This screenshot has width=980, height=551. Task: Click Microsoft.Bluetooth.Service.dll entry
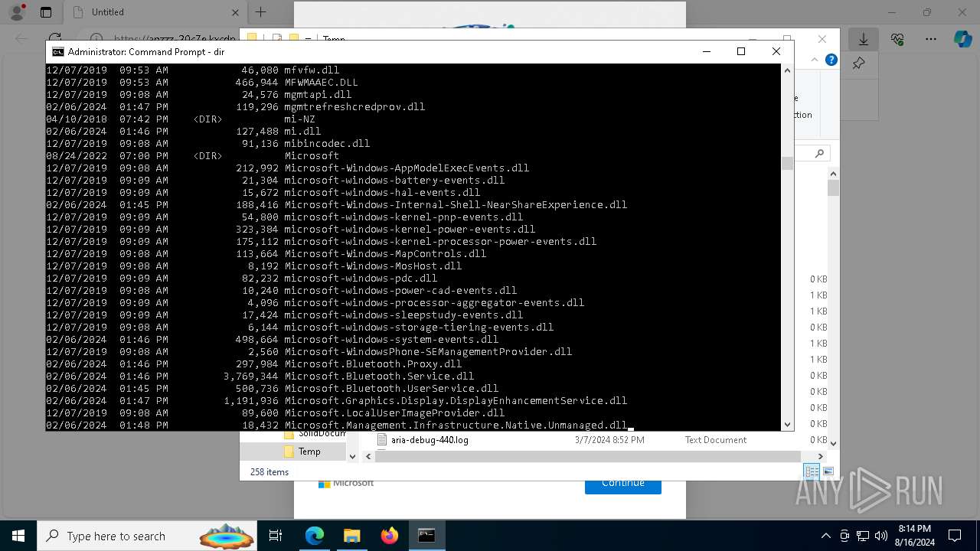click(x=379, y=376)
